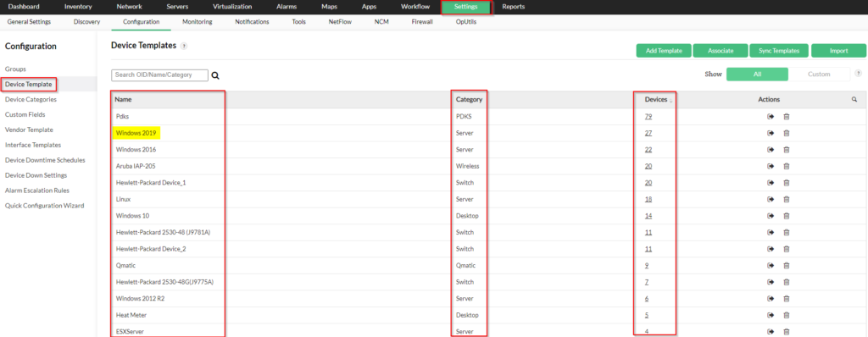Go to the Alarms menu
The width and height of the screenshot is (868, 337).
(287, 7)
